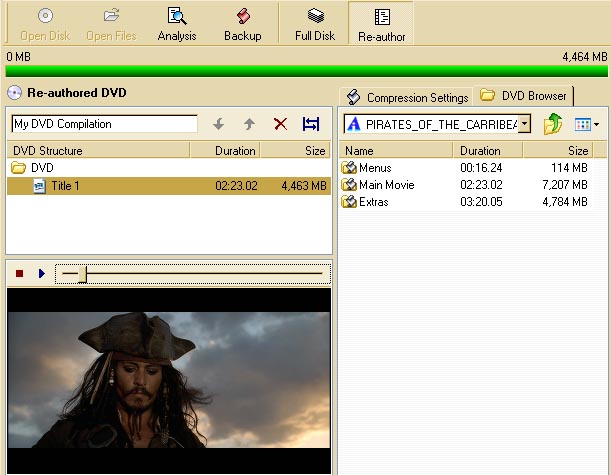This screenshot has width=611, height=475.
Task: Switch to Re-author mode
Action: [381, 24]
